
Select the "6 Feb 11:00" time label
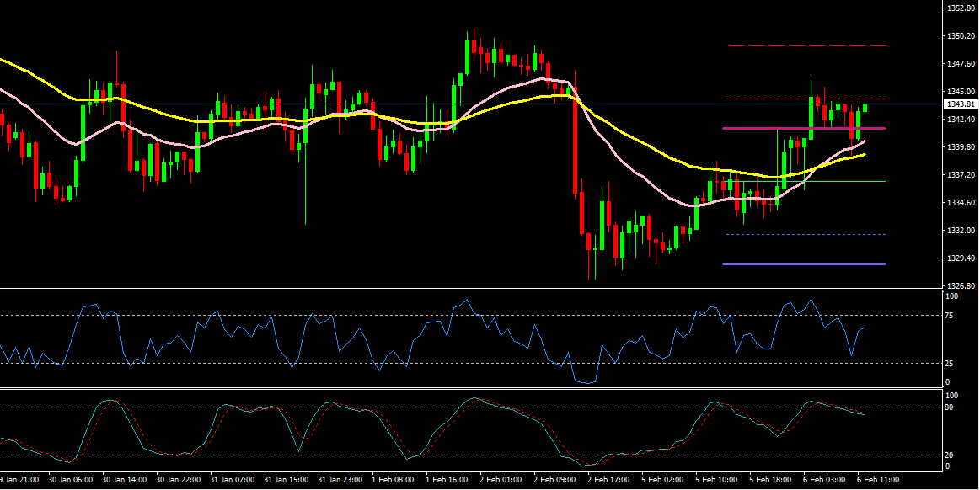click(x=877, y=480)
